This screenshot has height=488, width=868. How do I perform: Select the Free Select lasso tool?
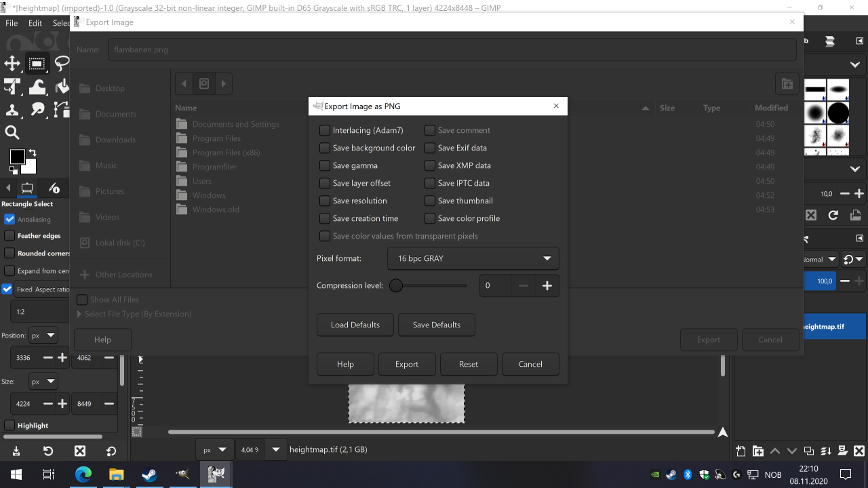[62, 64]
